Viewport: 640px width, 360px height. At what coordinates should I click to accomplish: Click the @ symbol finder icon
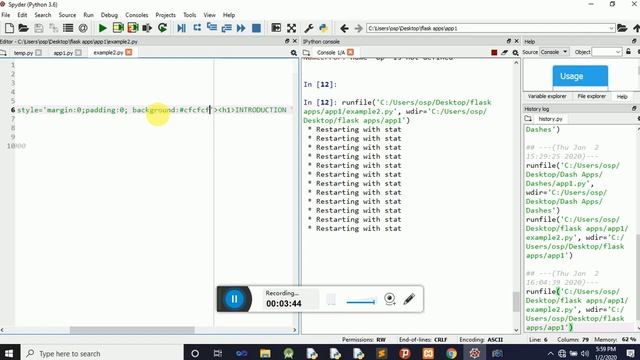coord(83,28)
